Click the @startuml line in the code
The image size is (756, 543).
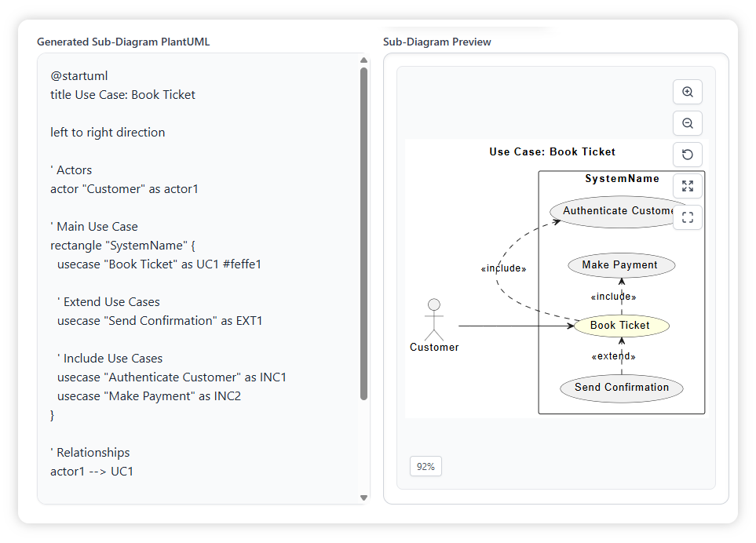[79, 76]
